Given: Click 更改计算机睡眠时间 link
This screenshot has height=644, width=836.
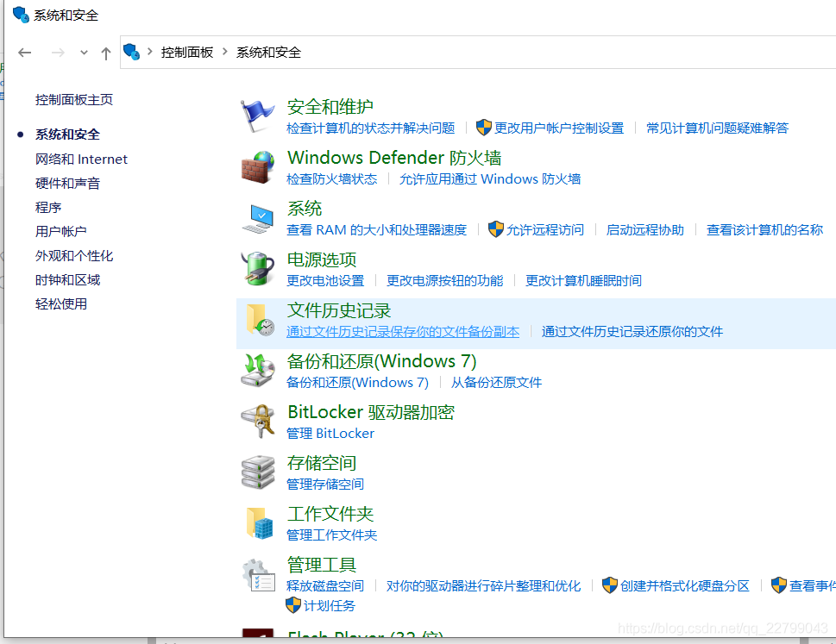Looking at the screenshot, I should (583, 281).
